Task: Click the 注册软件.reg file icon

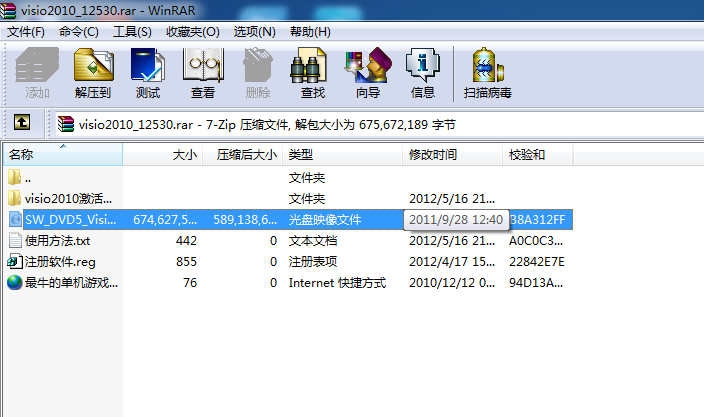Action: 15,261
